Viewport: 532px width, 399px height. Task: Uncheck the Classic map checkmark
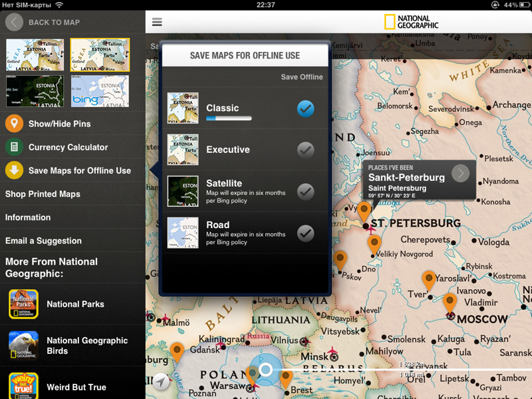pos(305,108)
